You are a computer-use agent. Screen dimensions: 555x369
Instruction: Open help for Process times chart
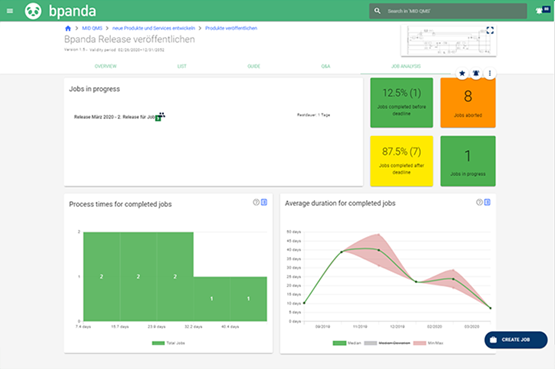pos(256,202)
